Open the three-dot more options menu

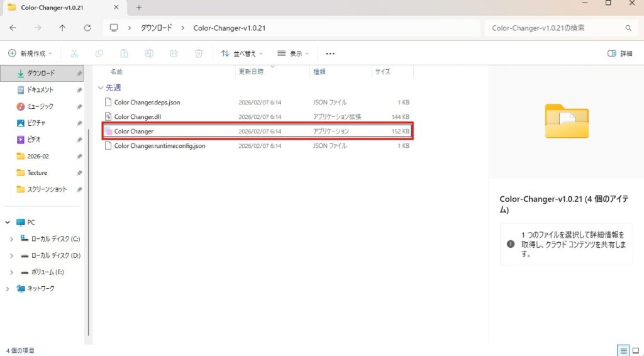(x=330, y=53)
